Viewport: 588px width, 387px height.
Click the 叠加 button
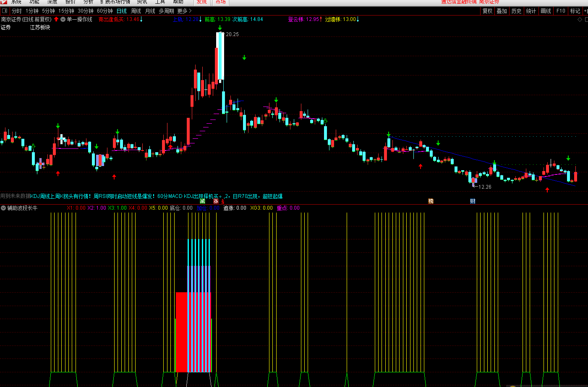[502, 11]
